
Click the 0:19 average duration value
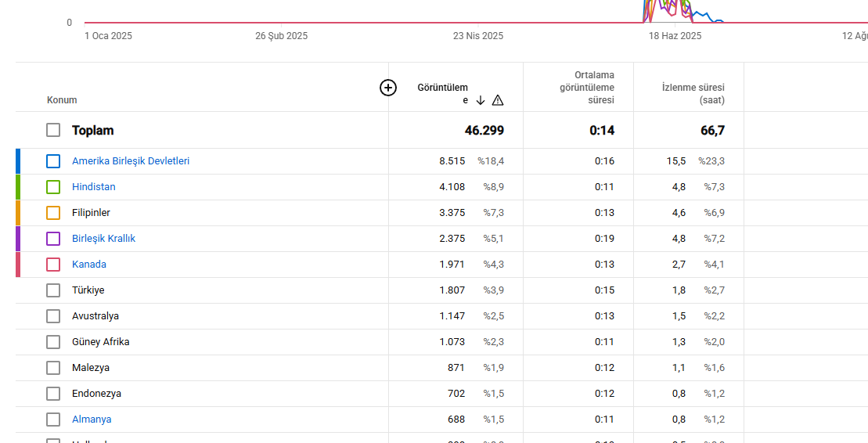coord(604,239)
